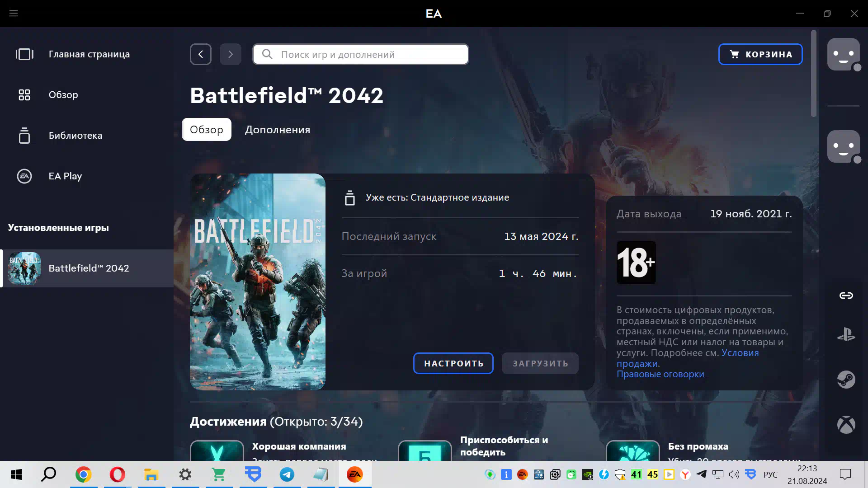Screen dimensions: 868x488
Task: Open the Корзина cart
Action: pyautogui.click(x=760, y=54)
